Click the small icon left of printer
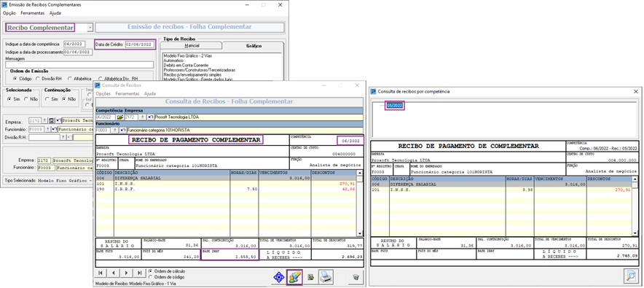This screenshot has height=288, width=644. [x=311, y=277]
